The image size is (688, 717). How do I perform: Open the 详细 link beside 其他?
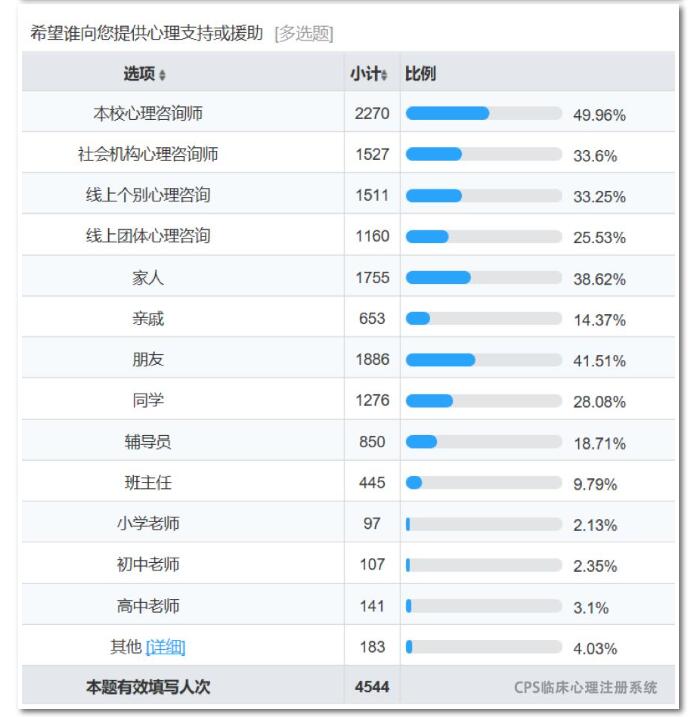point(165,647)
